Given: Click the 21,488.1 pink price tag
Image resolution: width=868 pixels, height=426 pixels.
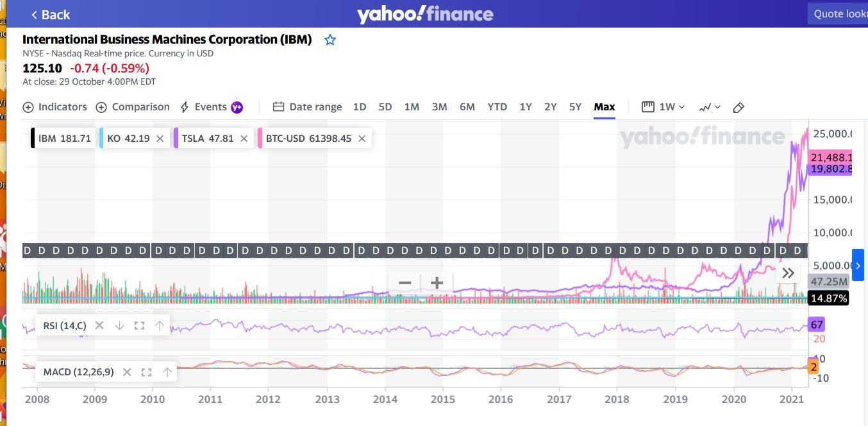Looking at the screenshot, I should click(x=831, y=157).
